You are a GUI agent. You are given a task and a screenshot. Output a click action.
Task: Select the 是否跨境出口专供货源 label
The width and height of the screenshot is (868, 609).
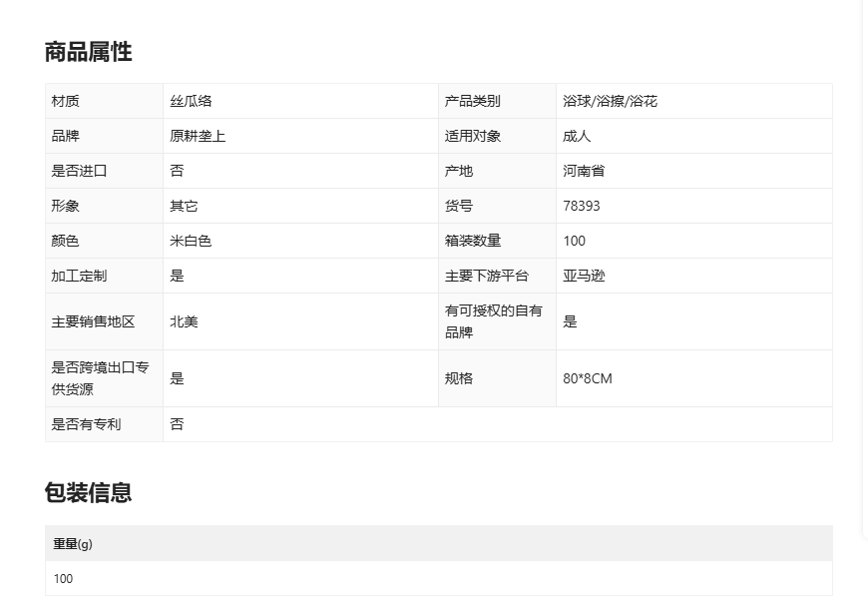tap(100, 378)
